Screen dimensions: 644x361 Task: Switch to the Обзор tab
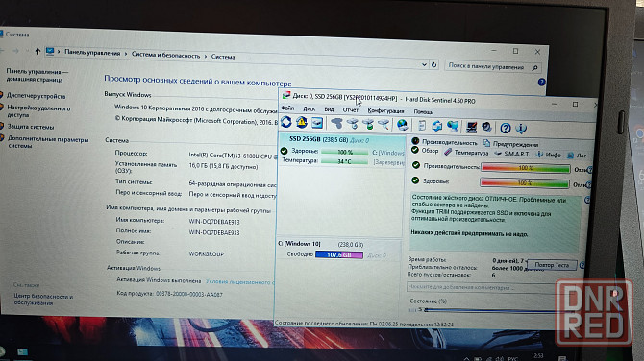(425, 151)
